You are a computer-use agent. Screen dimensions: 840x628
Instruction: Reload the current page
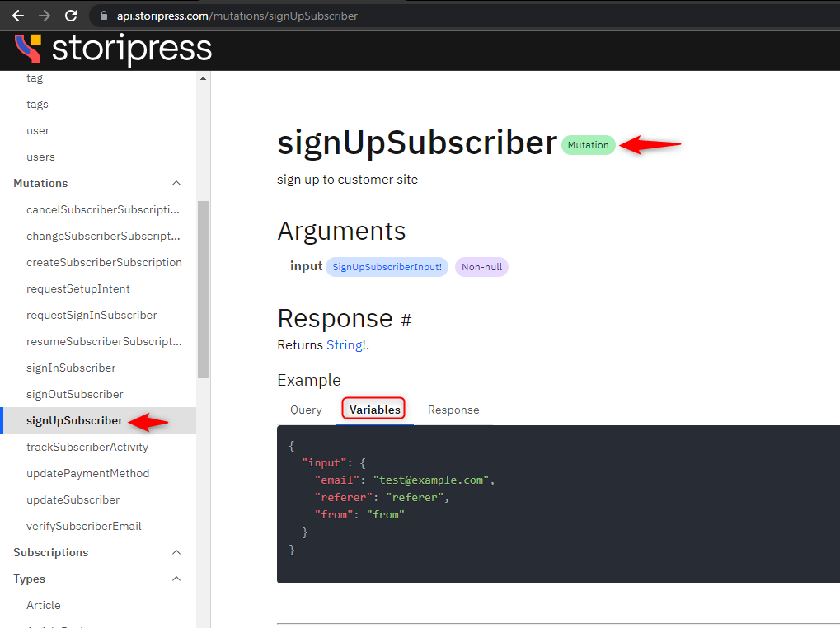(71, 16)
